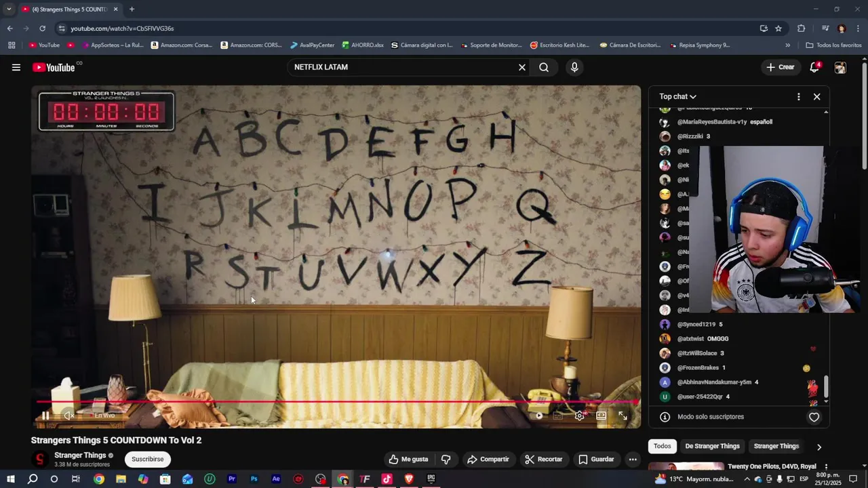Screen dimensions: 868x488
Task: Open the YouTube account avatar menu
Action: click(840, 67)
